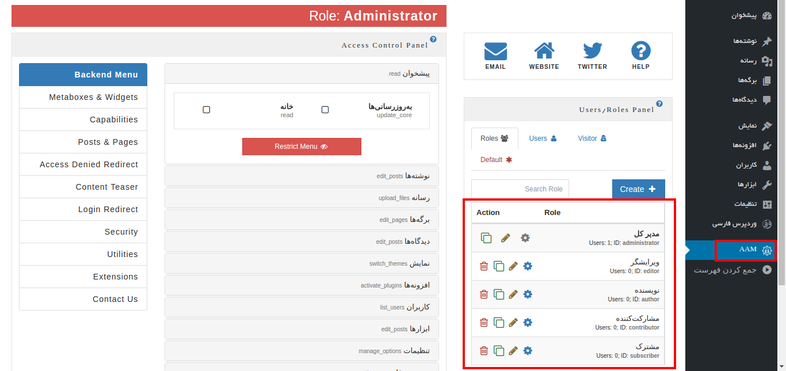Switch to the Roles tab
The width and height of the screenshot is (786, 371).
[x=494, y=138]
